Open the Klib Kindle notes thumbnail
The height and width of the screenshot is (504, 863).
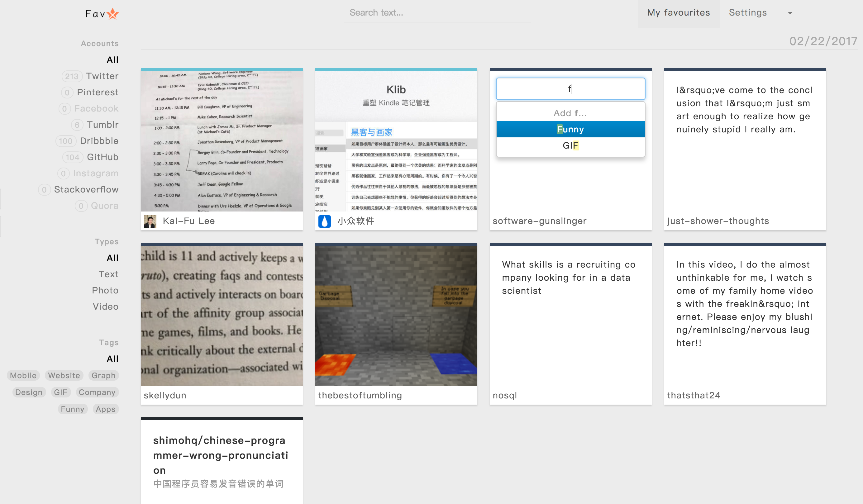tap(396, 141)
